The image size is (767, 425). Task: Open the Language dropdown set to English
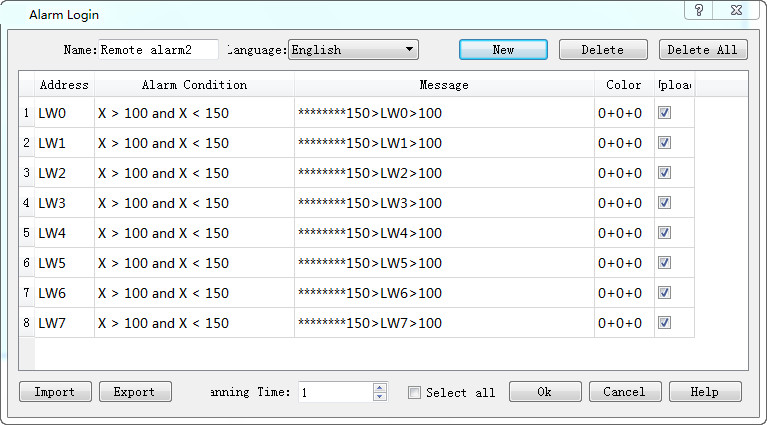[x=353, y=50]
